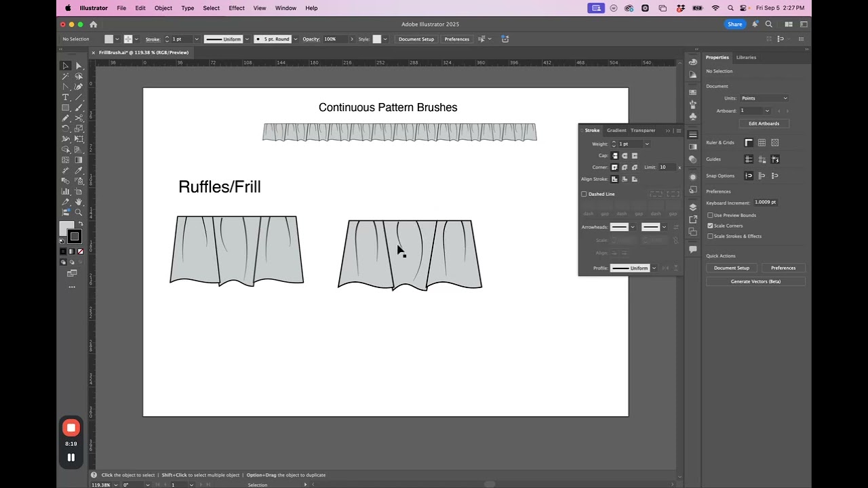Select Butt Cap stroke option

[x=614, y=156]
